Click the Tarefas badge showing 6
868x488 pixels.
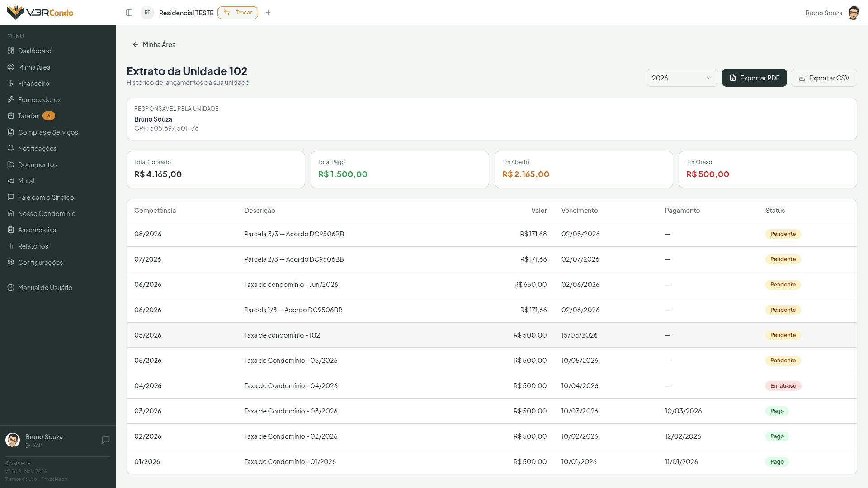(x=49, y=116)
